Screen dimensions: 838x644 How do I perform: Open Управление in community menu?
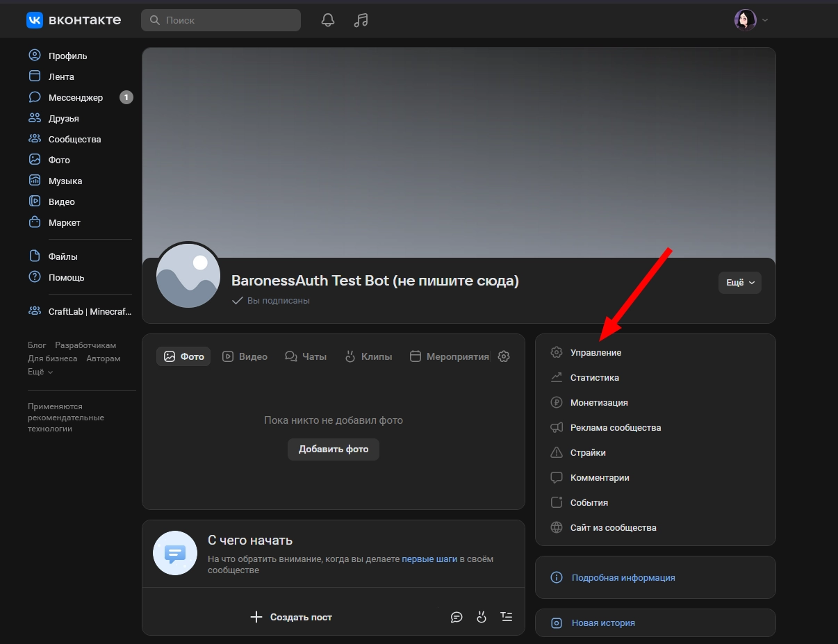pos(595,353)
